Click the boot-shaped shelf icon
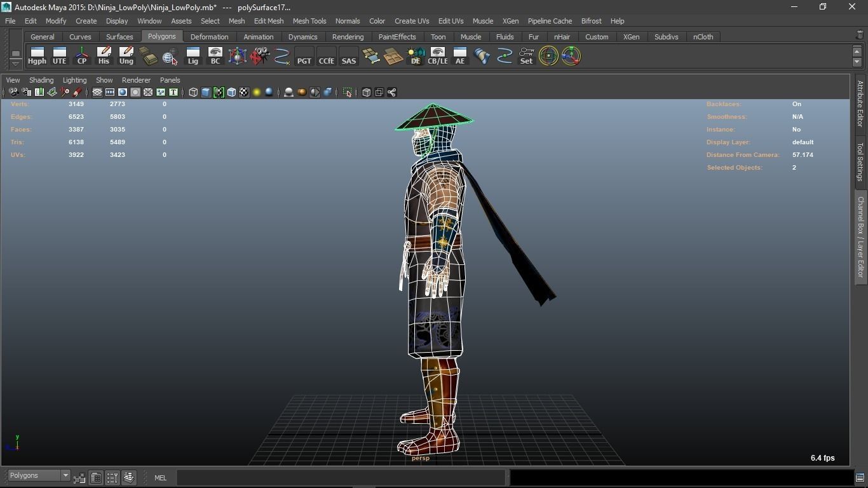Viewport: 868px width, 488px height. point(482,56)
